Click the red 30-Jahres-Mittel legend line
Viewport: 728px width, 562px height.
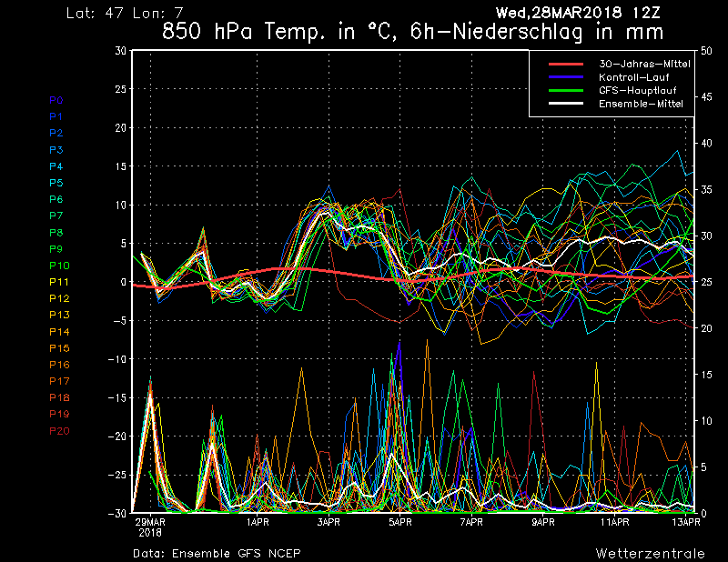[564, 65]
